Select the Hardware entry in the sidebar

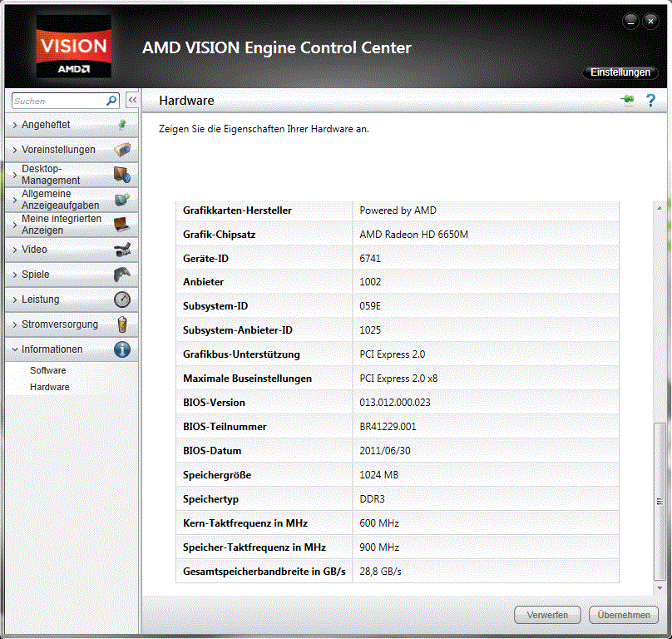tap(50, 387)
